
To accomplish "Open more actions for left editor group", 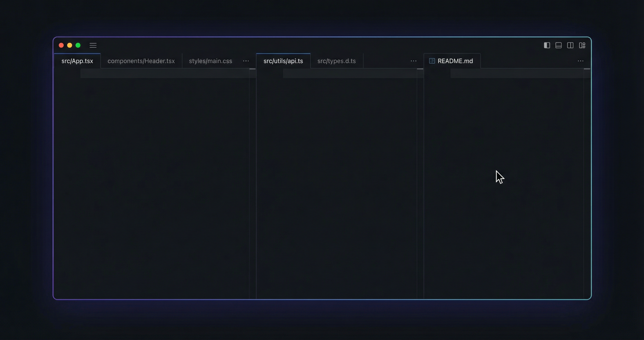I will click(246, 61).
